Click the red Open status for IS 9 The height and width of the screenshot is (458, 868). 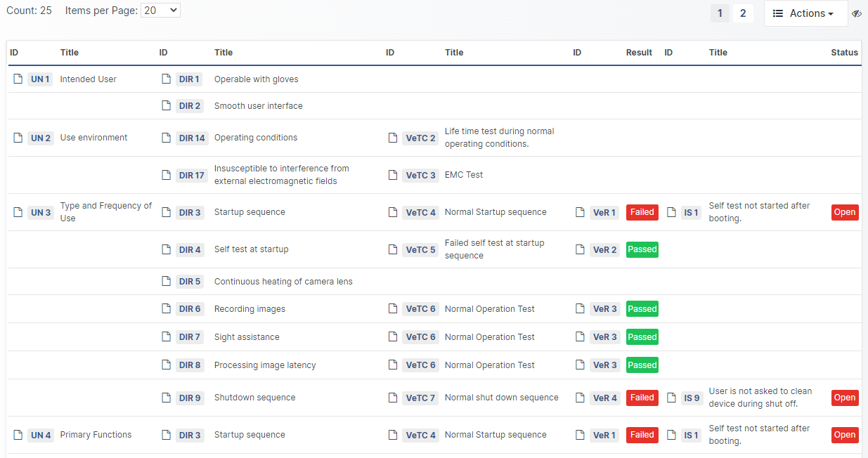point(844,398)
